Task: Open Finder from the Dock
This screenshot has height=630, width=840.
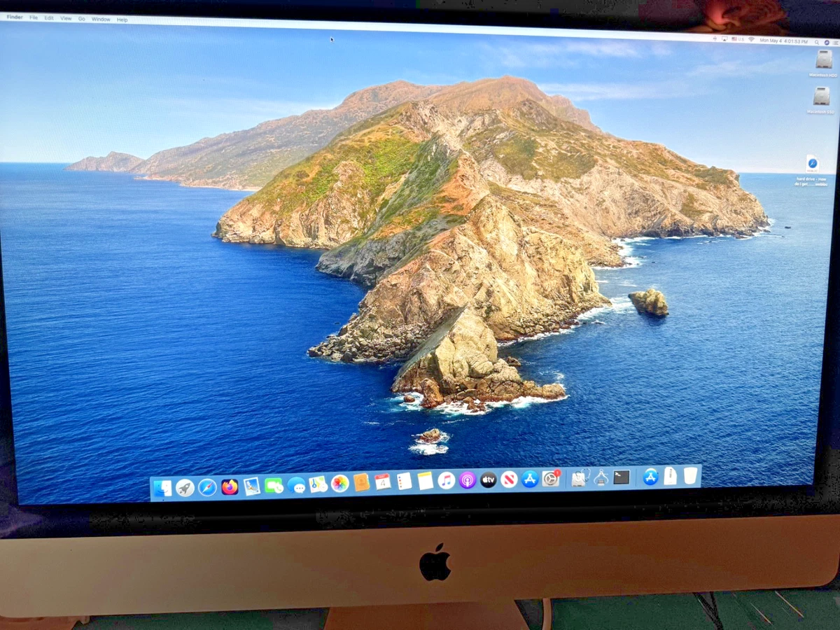Action: click(162, 488)
